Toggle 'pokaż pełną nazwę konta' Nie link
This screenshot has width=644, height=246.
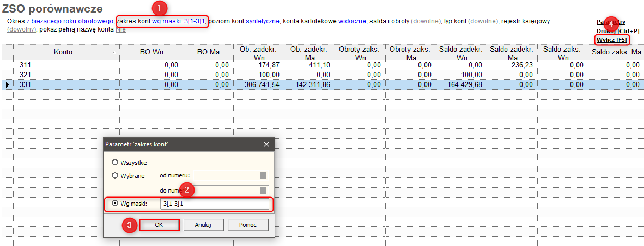pyautogui.click(x=121, y=29)
